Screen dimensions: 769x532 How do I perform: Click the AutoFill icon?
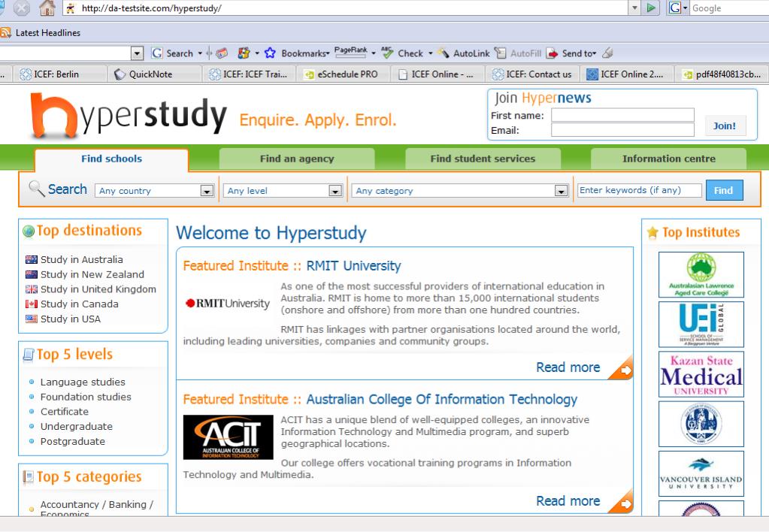(x=500, y=53)
